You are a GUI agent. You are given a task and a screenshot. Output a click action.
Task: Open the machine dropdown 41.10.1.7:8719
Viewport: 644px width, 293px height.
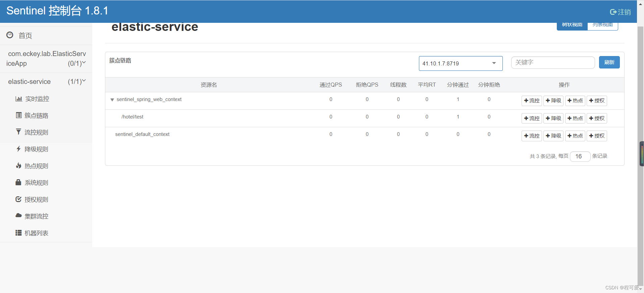[x=461, y=63]
